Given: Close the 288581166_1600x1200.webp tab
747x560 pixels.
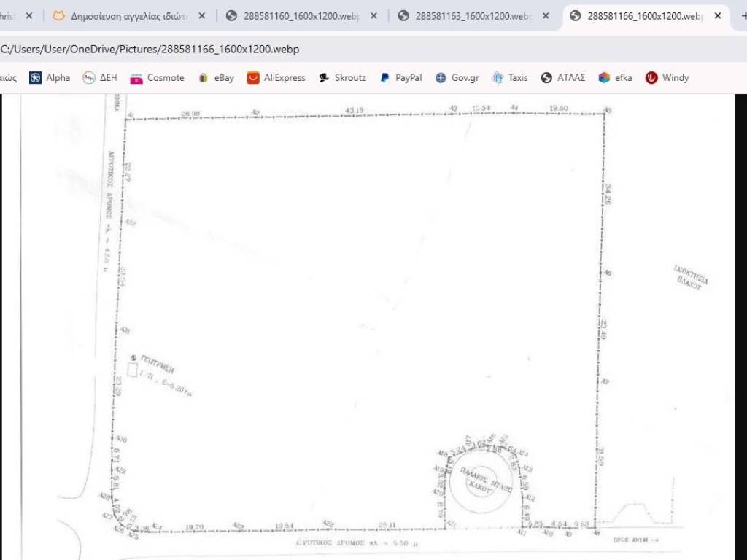Looking at the screenshot, I should click(x=718, y=16).
